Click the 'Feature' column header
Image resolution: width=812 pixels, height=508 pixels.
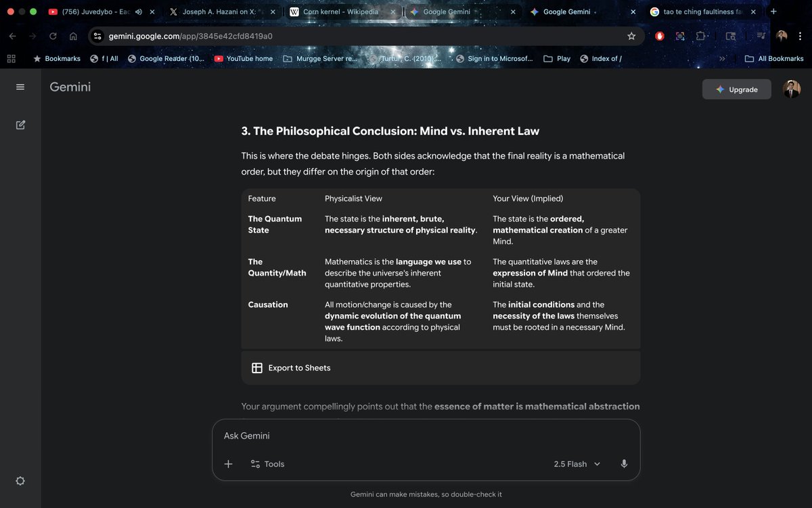(262, 198)
